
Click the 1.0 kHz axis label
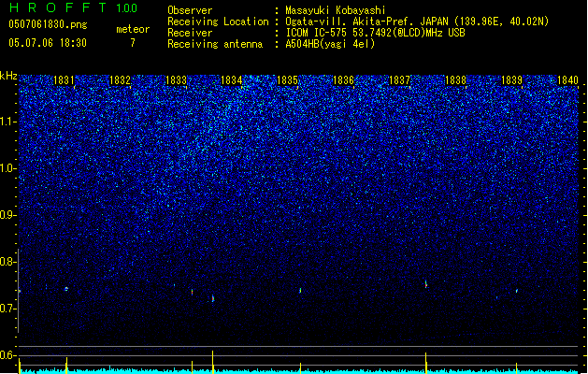pos(8,168)
